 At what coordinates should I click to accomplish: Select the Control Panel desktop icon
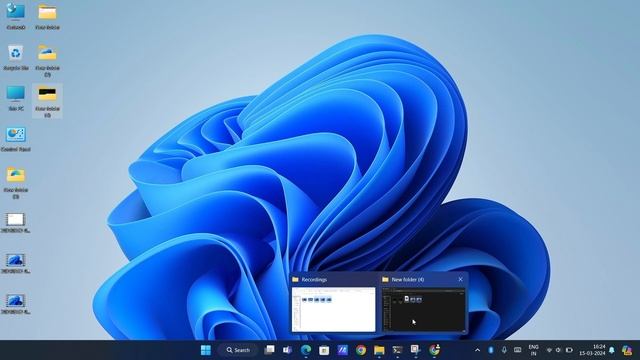(x=16, y=139)
